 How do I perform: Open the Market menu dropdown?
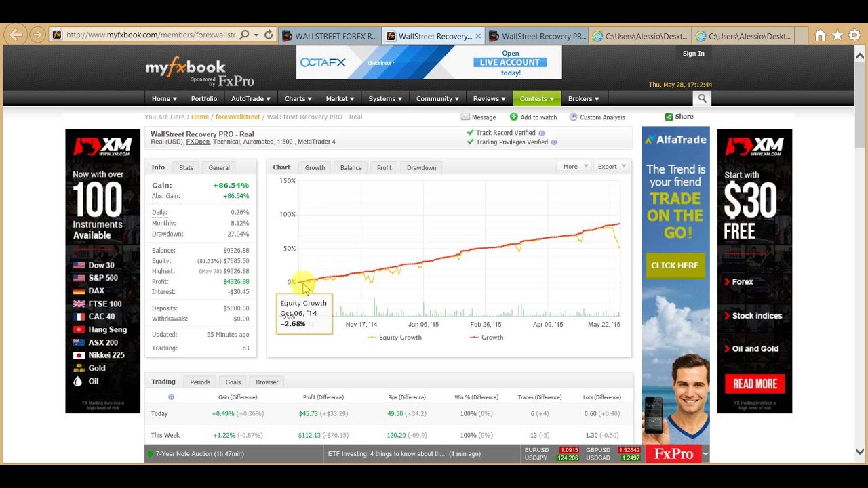[x=340, y=98]
